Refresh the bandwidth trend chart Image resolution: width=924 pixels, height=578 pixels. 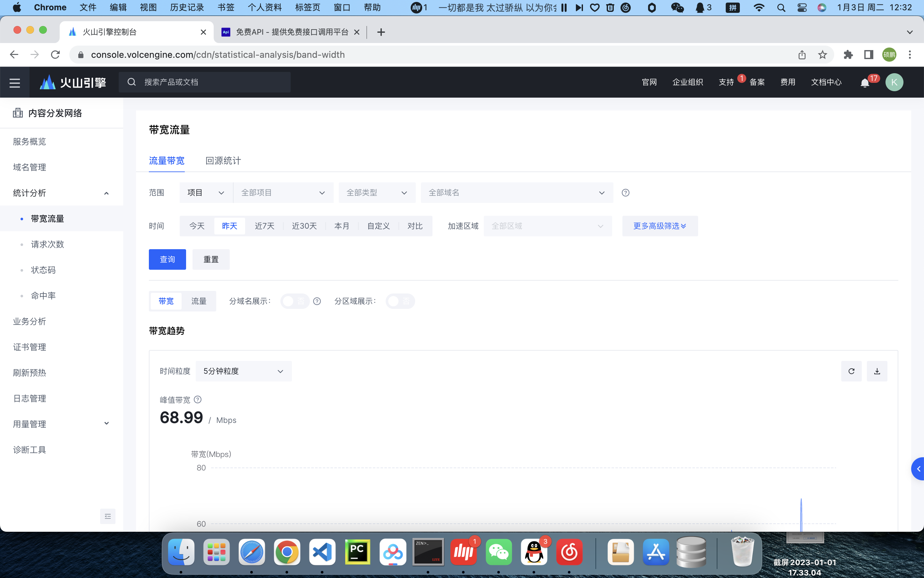[851, 371]
